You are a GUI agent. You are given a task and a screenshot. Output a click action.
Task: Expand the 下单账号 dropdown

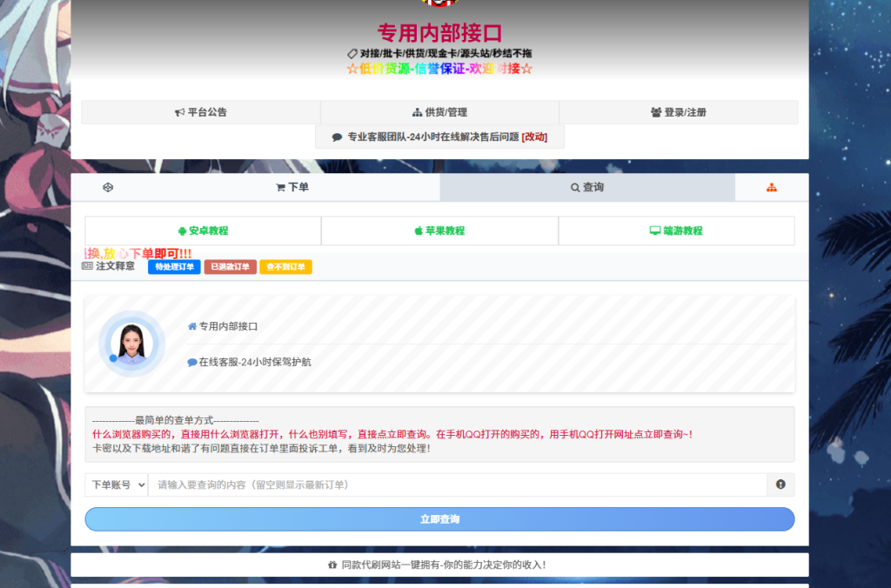pyautogui.click(x=117, y=484)
